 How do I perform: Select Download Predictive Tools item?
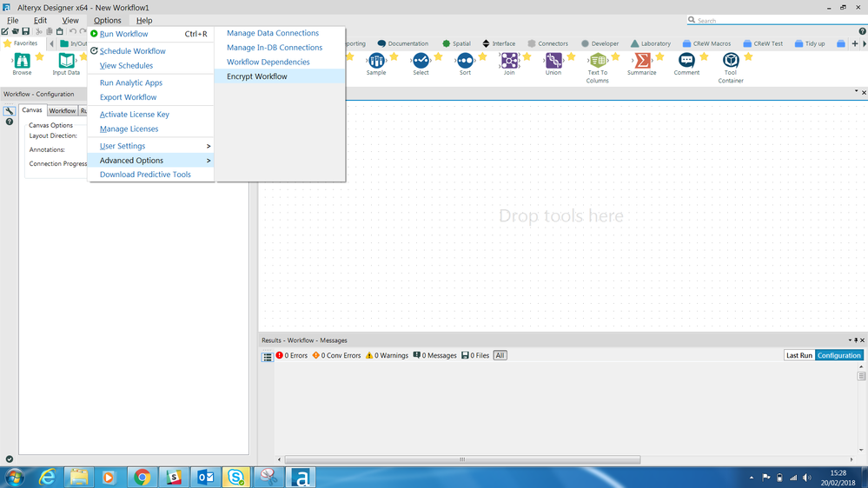tap(150, 175)
